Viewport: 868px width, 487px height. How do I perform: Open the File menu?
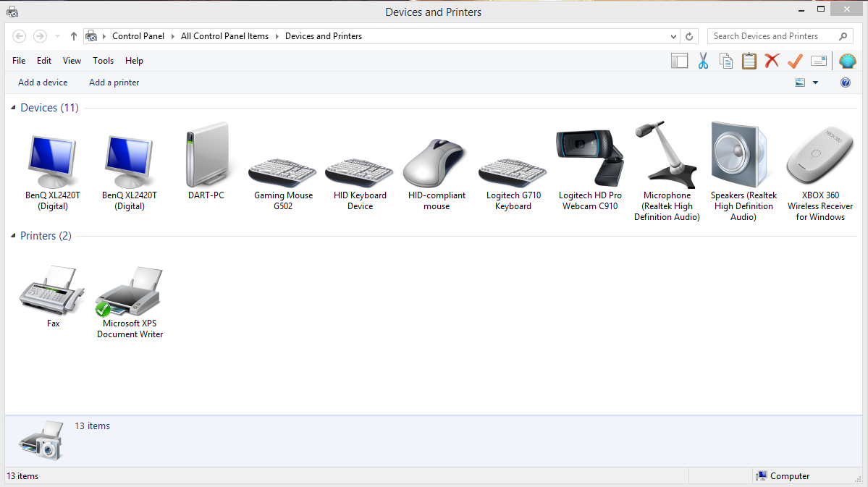click(19, 61)
